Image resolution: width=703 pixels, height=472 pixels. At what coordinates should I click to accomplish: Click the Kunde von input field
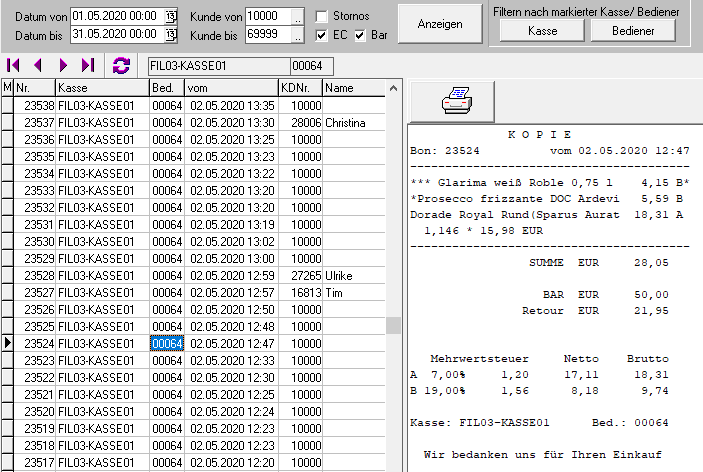(269, 17)
